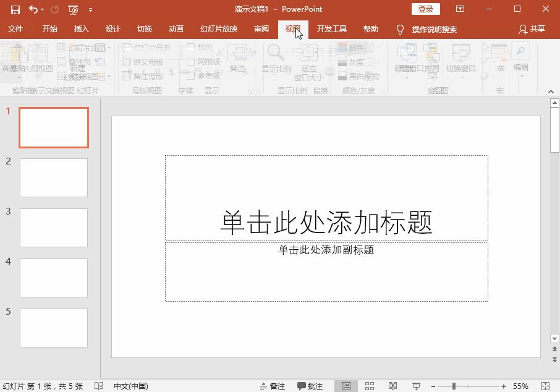Switch to the 幻灯片放映 ribbon tab
This screenshot has height=392, width=560.
point(218,28)
